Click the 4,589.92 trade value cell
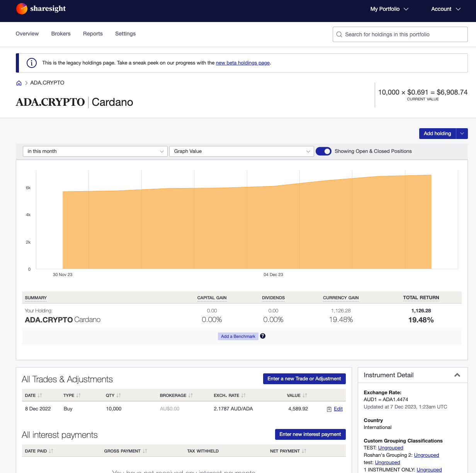 (298, 409)
